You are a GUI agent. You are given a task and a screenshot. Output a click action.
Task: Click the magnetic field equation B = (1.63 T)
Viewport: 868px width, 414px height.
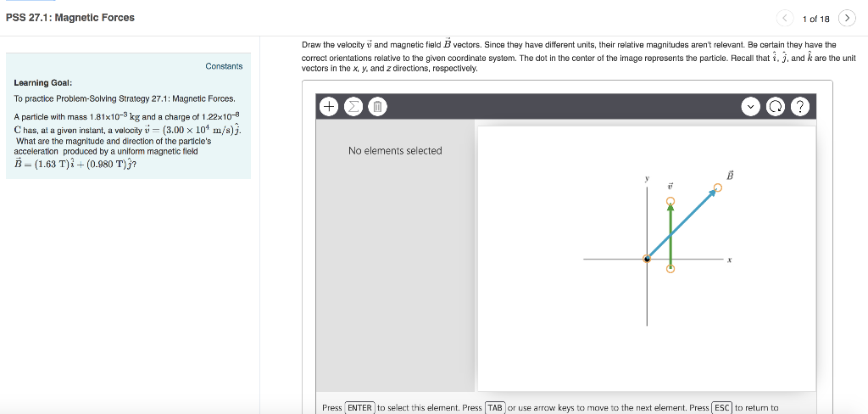[75, 164]
